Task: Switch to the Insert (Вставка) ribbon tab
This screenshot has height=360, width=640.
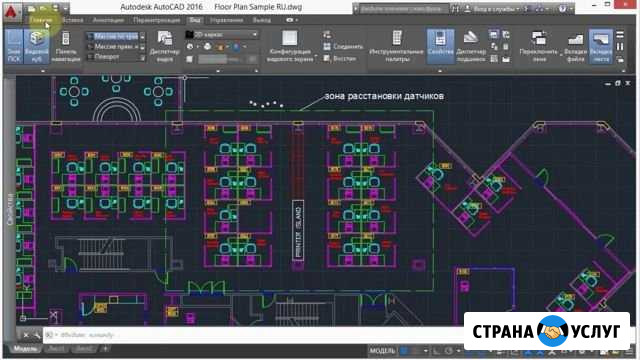Action: [73, 20]
